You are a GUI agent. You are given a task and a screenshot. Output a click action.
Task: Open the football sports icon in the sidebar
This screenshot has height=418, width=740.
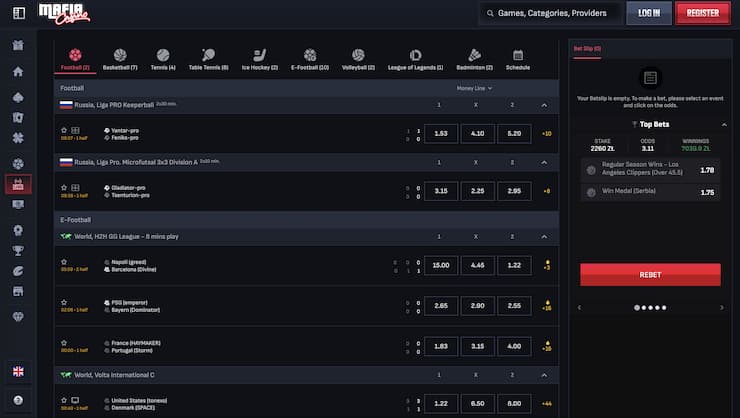point(18,164)
